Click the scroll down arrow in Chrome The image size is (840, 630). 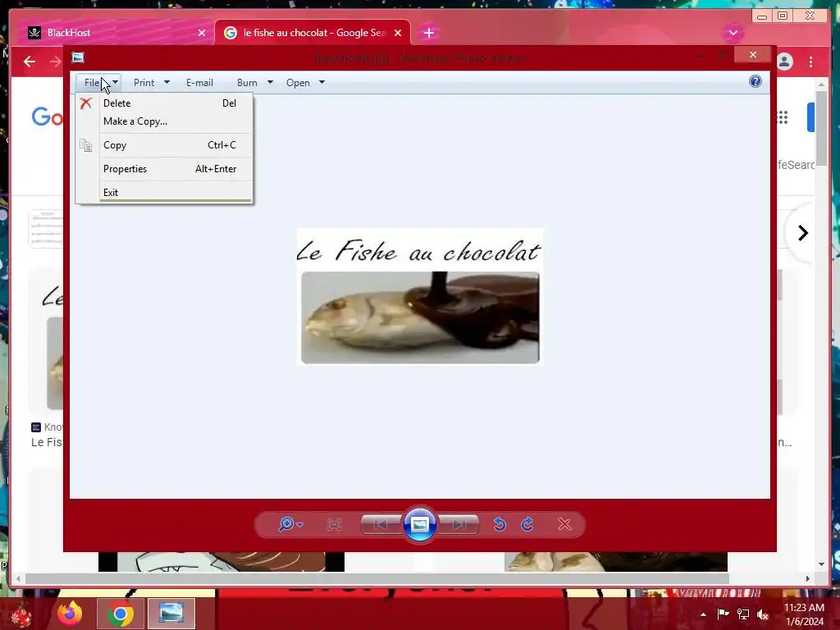822,564
